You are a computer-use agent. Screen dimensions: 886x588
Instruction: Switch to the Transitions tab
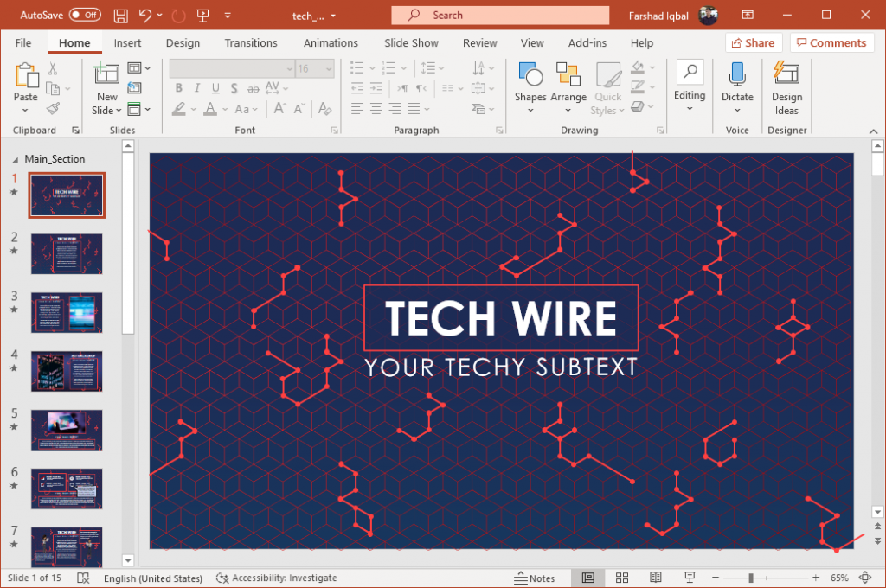pyautogui.click(x=250, y=42)
